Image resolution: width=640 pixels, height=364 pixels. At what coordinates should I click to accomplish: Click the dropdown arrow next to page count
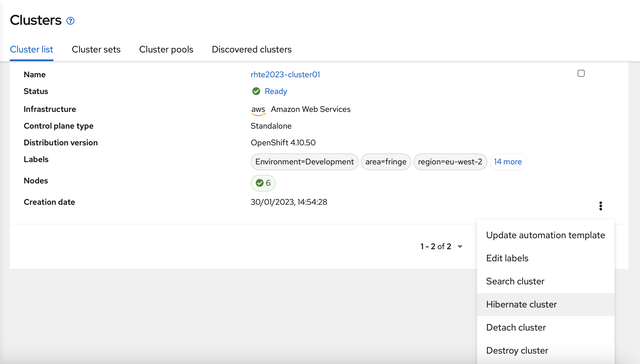coord(461,246)
